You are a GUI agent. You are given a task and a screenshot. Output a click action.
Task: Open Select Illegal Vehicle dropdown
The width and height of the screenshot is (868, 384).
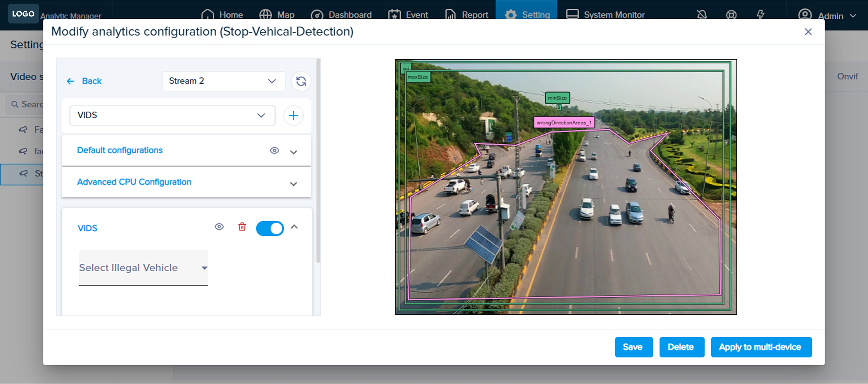[143, 268]
